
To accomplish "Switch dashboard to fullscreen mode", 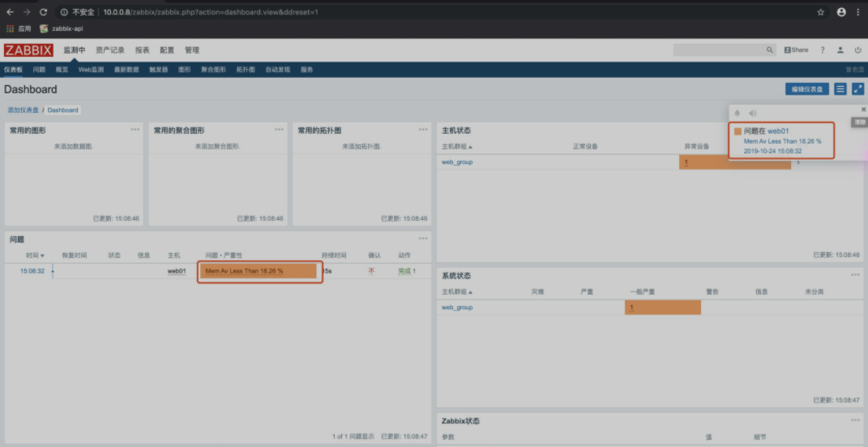I will point(858,89).
